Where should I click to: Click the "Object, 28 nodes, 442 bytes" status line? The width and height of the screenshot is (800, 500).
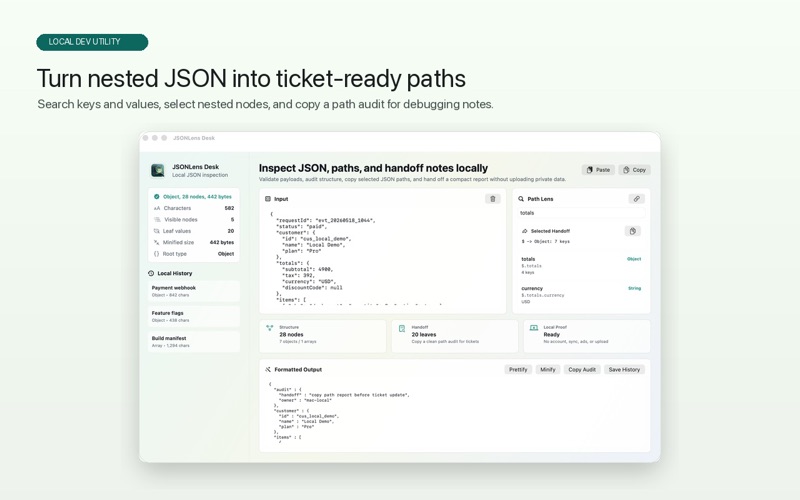(197, 196)
